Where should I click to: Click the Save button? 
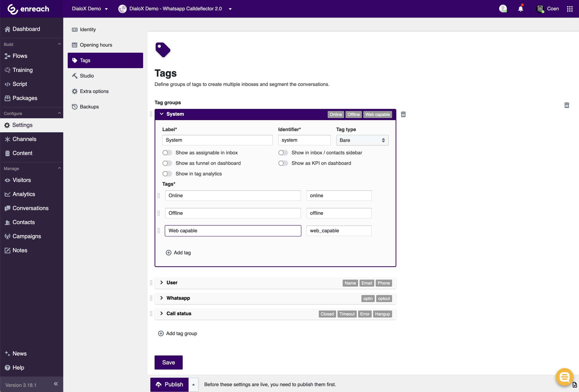(x=168, y=362)
